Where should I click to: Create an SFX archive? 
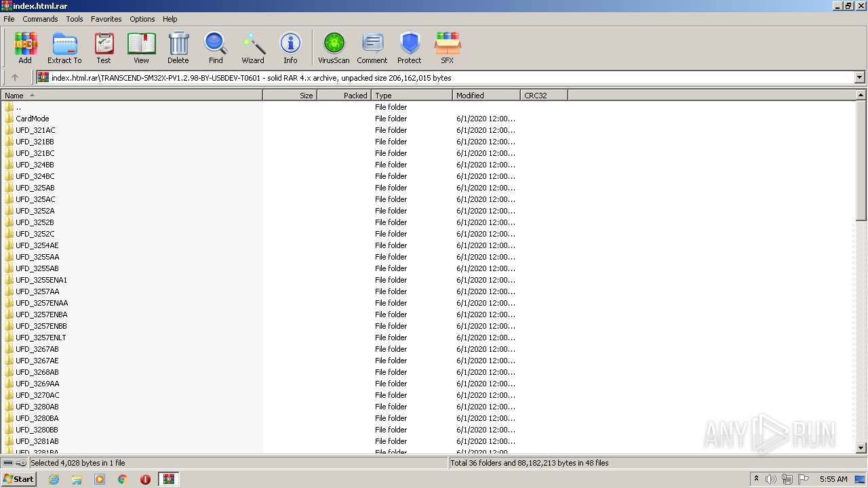click(448, 48)
